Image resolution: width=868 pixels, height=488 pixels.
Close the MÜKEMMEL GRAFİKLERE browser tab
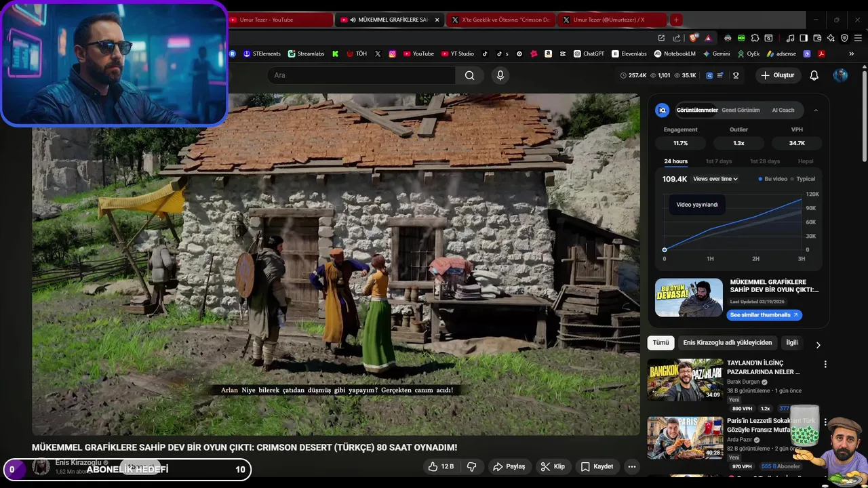point(437,20)
